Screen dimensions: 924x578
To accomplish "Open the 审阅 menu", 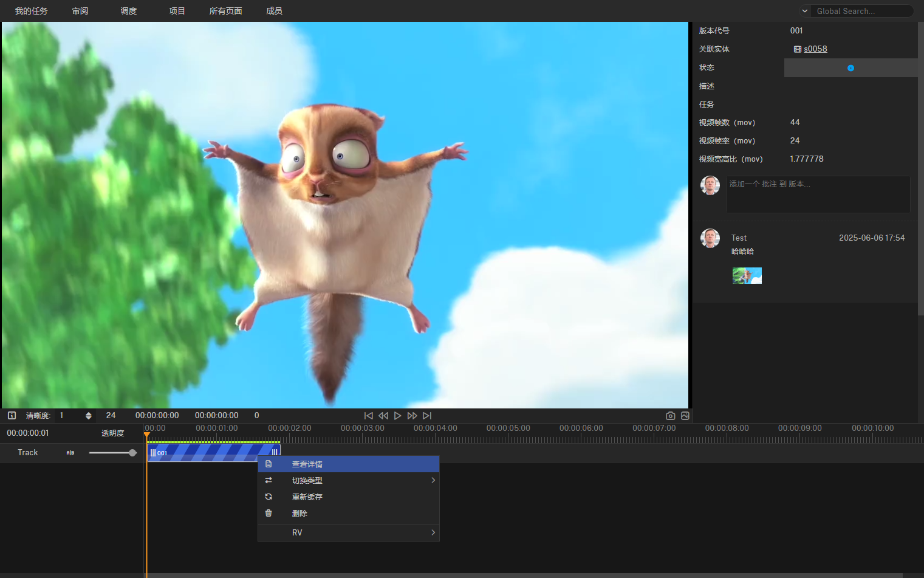I will coord(80,11).
